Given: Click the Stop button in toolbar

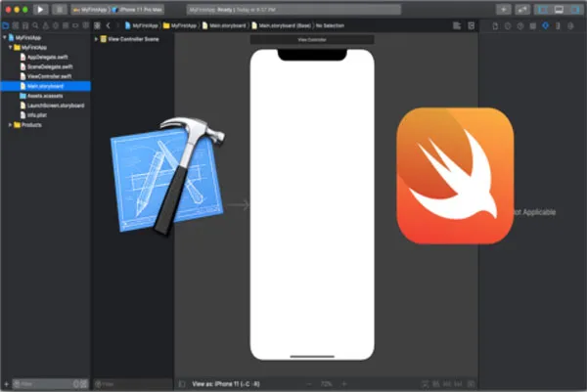Looking at the screenshot, I should (59, 9).
